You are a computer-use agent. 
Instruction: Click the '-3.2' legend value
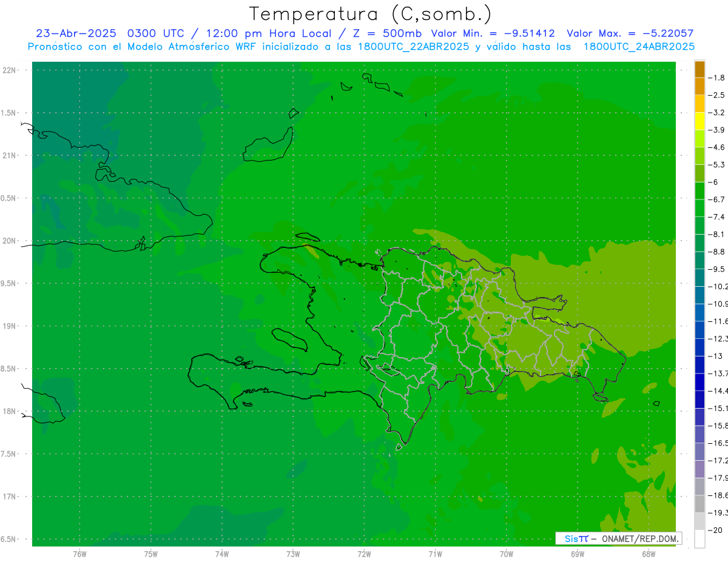coord(716,113)
